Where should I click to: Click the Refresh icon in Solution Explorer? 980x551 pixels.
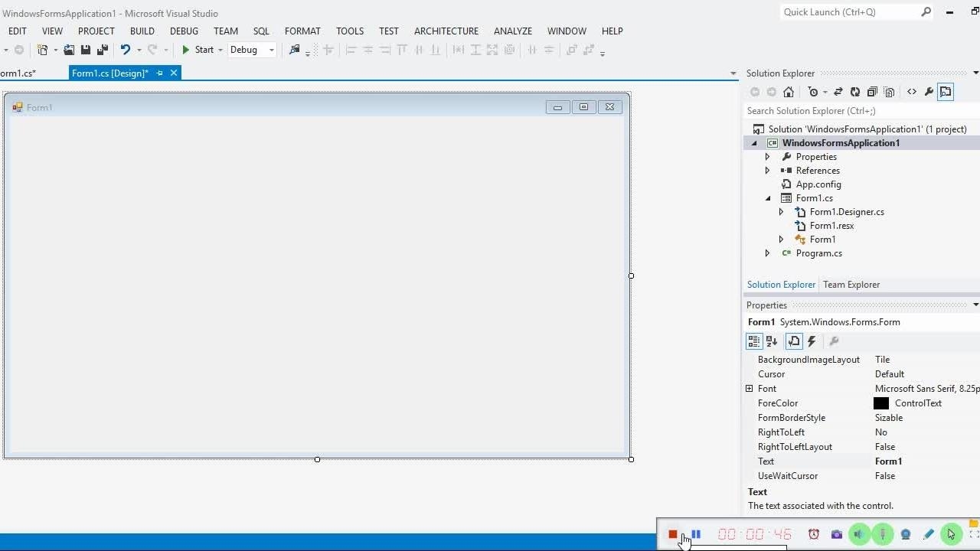[855, 92]
